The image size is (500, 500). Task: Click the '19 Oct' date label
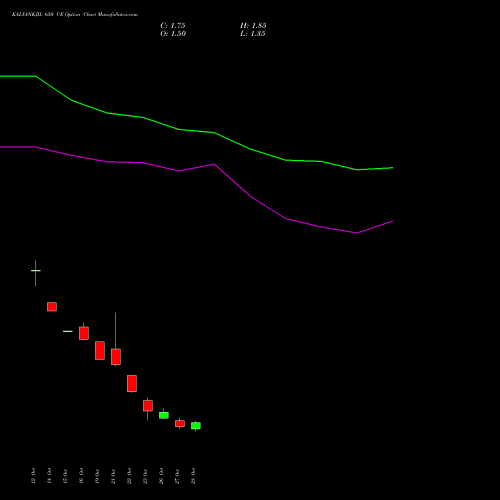pos(97,476)
